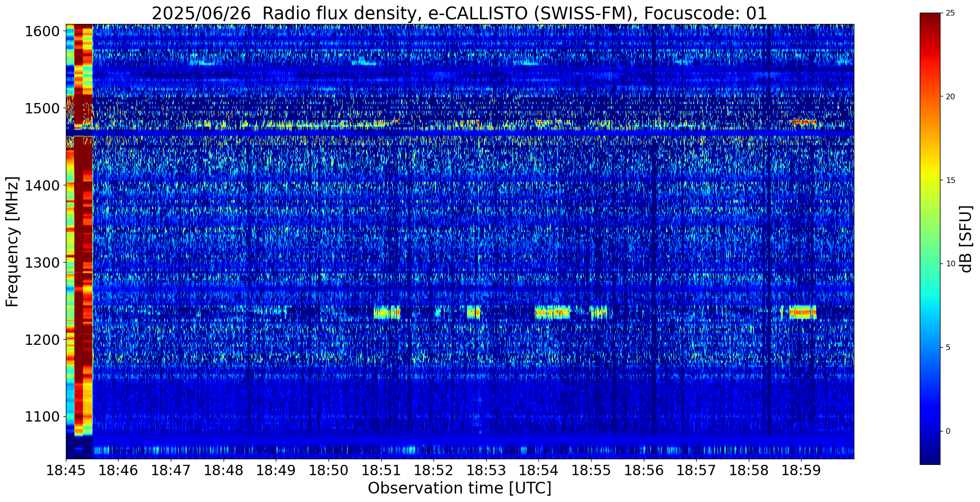This screenshot has height=502, width=980.
Task: Click the 1400 frequency tick label
Action: pyautogui.click(x=42, y=186)
